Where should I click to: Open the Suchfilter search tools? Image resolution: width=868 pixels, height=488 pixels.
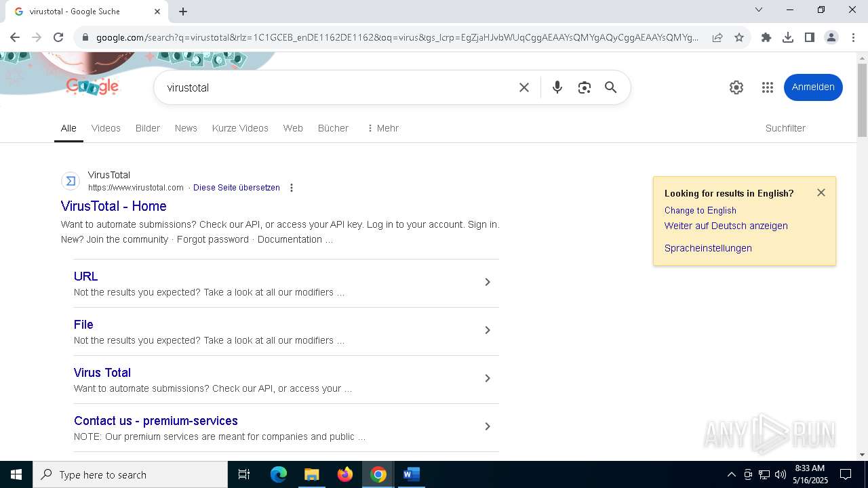[x=785, y=128]
